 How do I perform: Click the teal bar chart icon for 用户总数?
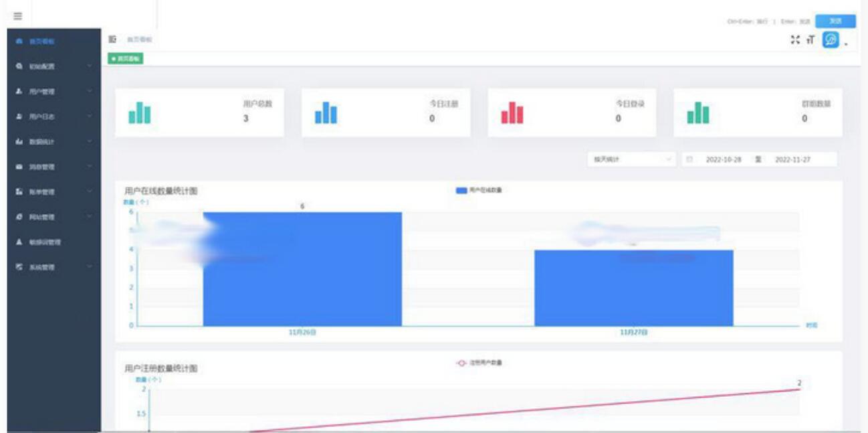coord(140,113)
